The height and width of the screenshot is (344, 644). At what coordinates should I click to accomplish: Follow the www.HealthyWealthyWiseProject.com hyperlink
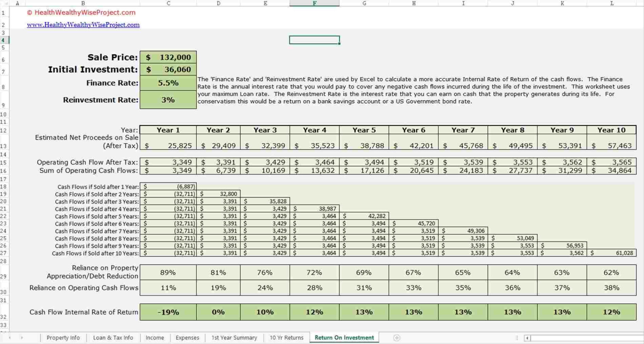click(x=83, y=24)
